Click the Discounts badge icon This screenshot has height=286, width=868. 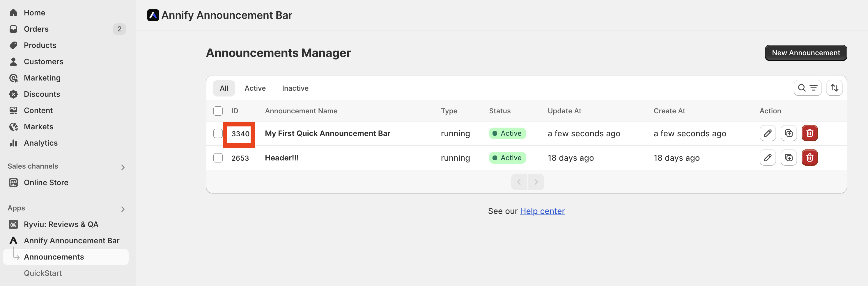point(13,94)
